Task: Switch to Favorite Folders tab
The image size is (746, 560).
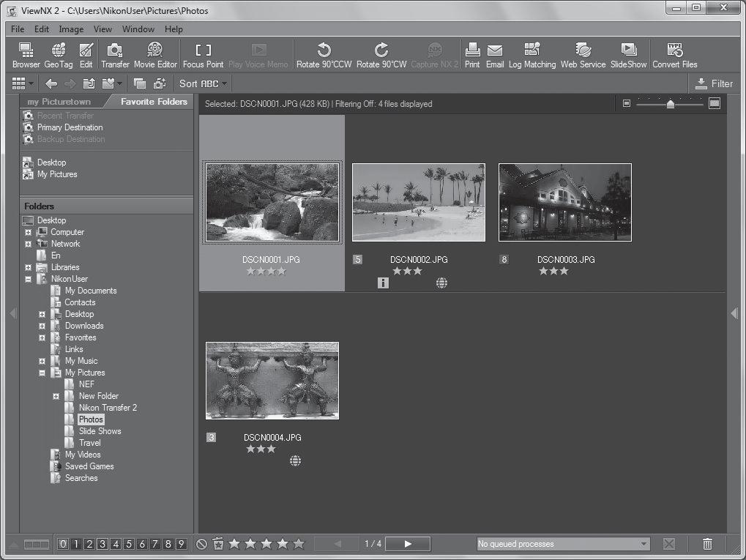Action: [x=154, y=101]
